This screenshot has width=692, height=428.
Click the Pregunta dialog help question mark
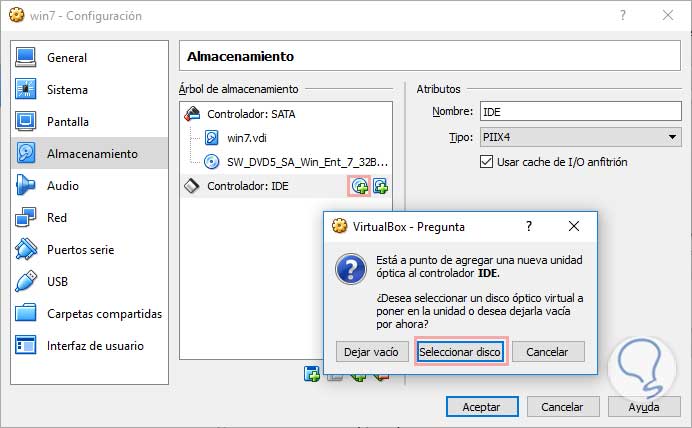tap(529, 227)
